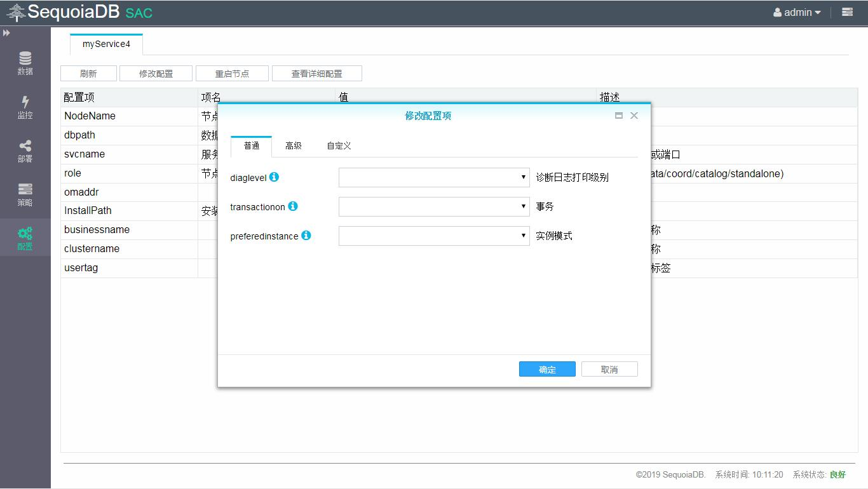Click the info icon beside preferedinstance
This screenshot has height=489, width=868.
306,236
